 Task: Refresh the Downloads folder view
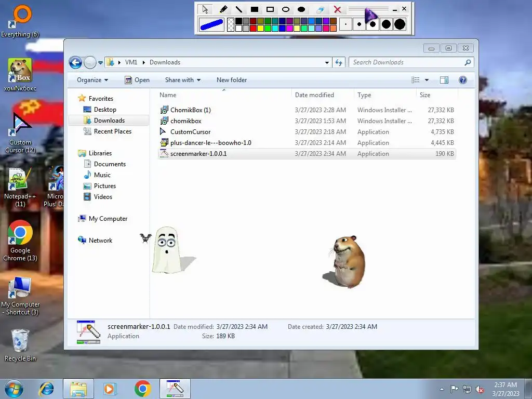click(339, 62)
